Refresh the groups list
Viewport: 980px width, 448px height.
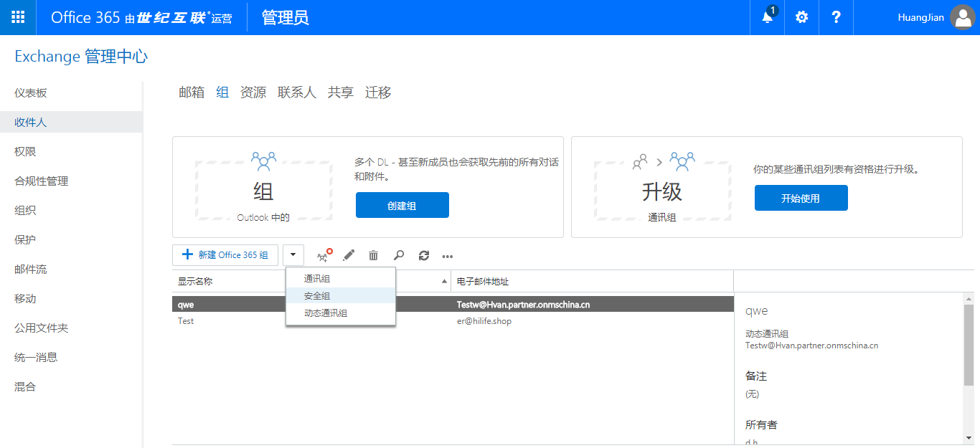point(424,255)
